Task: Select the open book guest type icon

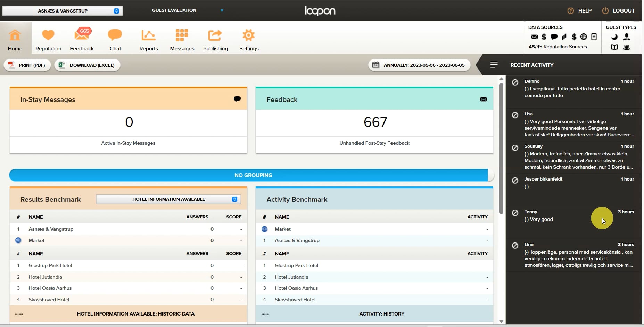Action: (x=614, y=47)
